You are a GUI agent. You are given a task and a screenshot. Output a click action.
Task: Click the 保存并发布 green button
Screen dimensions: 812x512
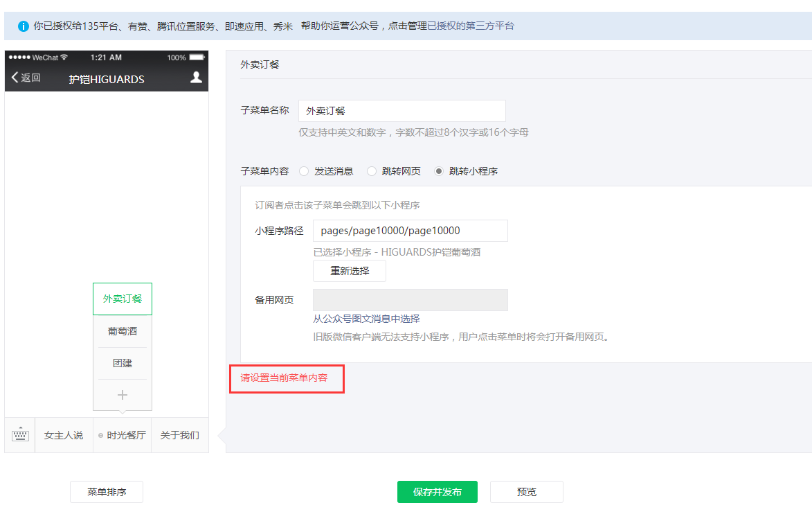437,492
